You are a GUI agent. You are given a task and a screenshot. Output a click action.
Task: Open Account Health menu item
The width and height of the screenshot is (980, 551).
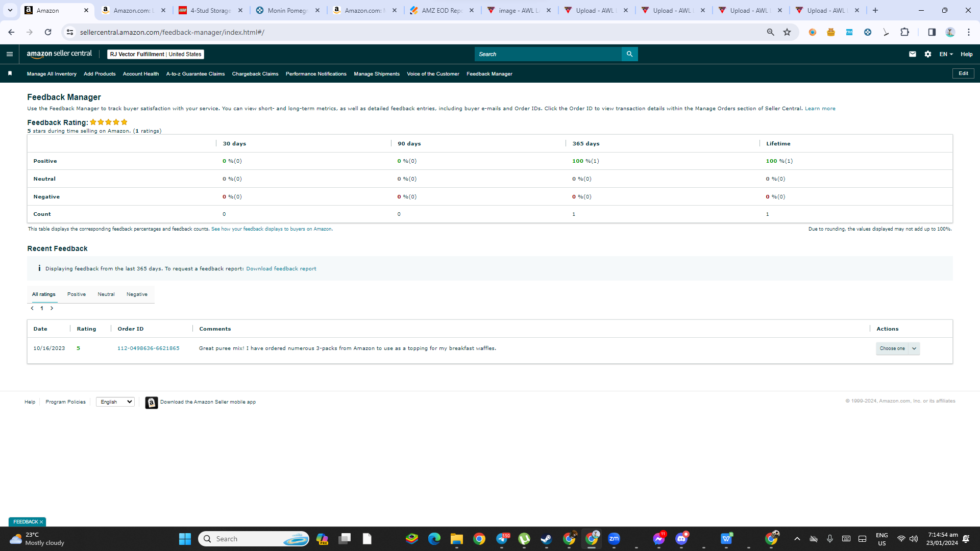point(141,74)
